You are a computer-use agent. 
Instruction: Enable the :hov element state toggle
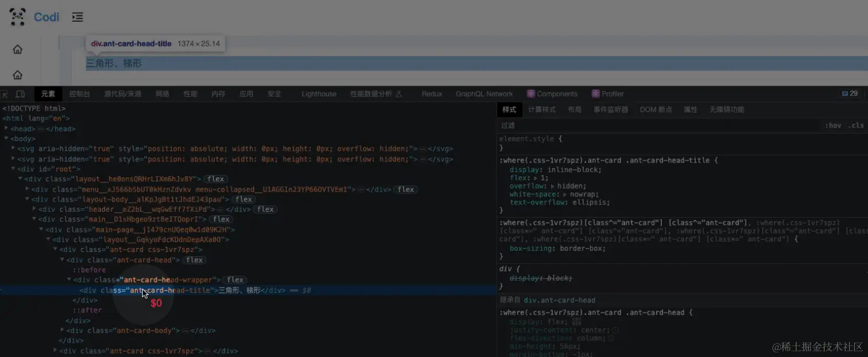tap(833, 125)
